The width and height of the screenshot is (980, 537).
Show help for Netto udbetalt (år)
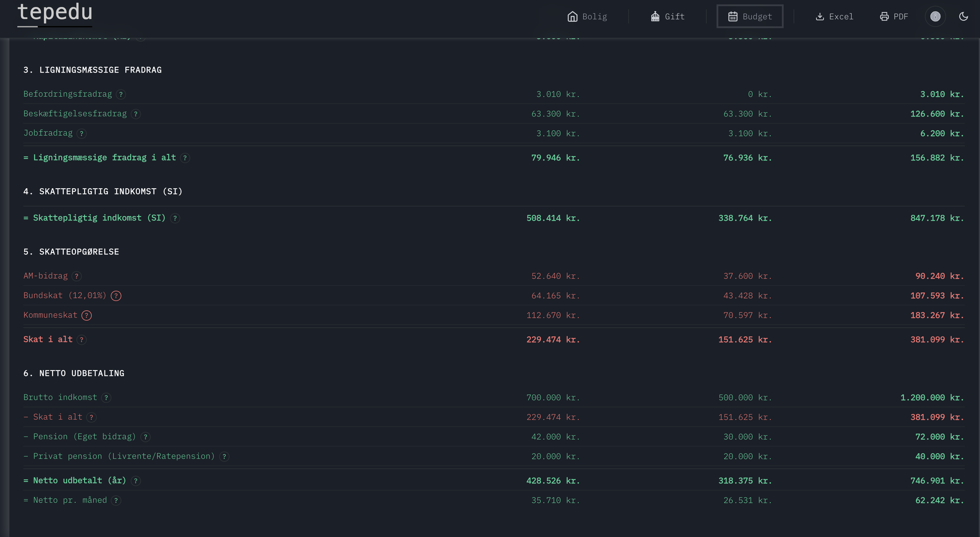point(136,481)
